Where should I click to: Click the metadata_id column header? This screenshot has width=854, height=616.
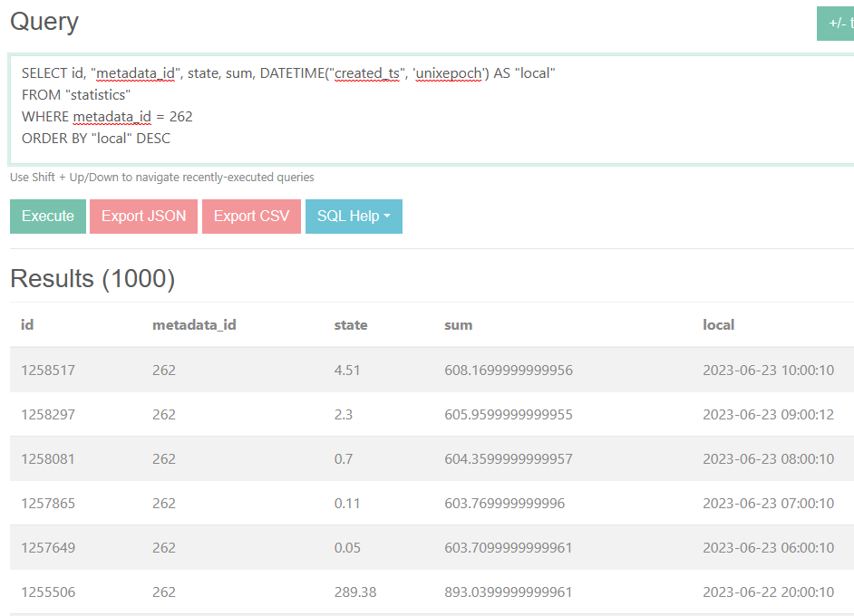[x=194, y=325]
